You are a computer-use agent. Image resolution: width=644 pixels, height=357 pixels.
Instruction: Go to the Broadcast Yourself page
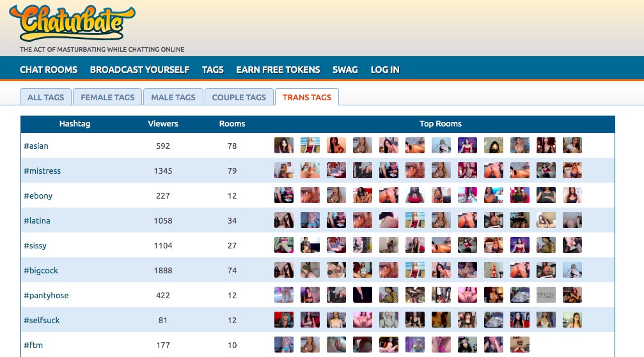139,70
